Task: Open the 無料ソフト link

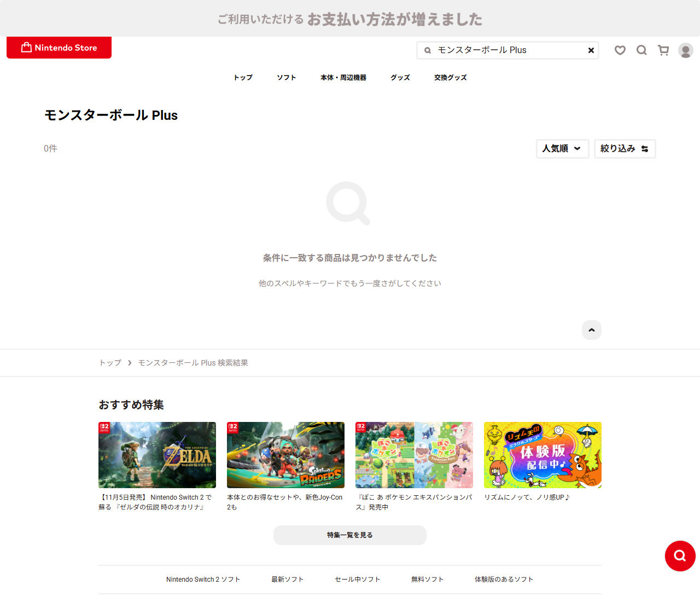Action: pos(428,580)
